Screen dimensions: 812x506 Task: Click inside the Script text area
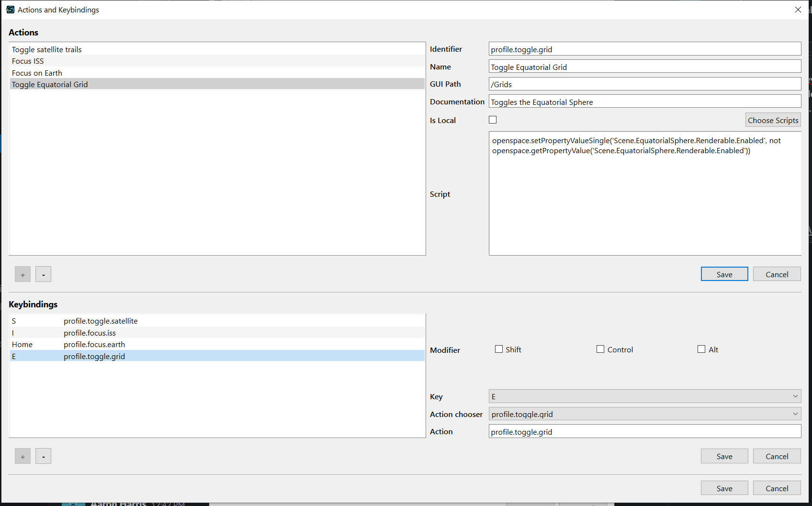point(645,193)
